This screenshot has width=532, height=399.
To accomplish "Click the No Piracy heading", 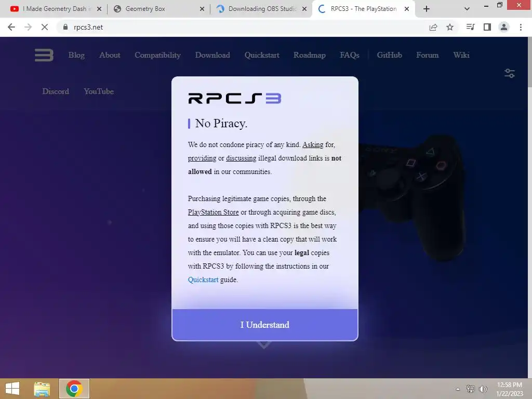I will 221,124.
